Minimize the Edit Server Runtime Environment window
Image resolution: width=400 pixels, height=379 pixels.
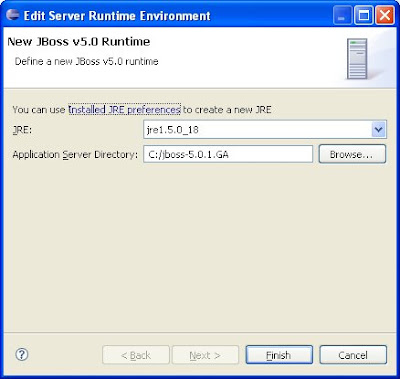[342, 16]
